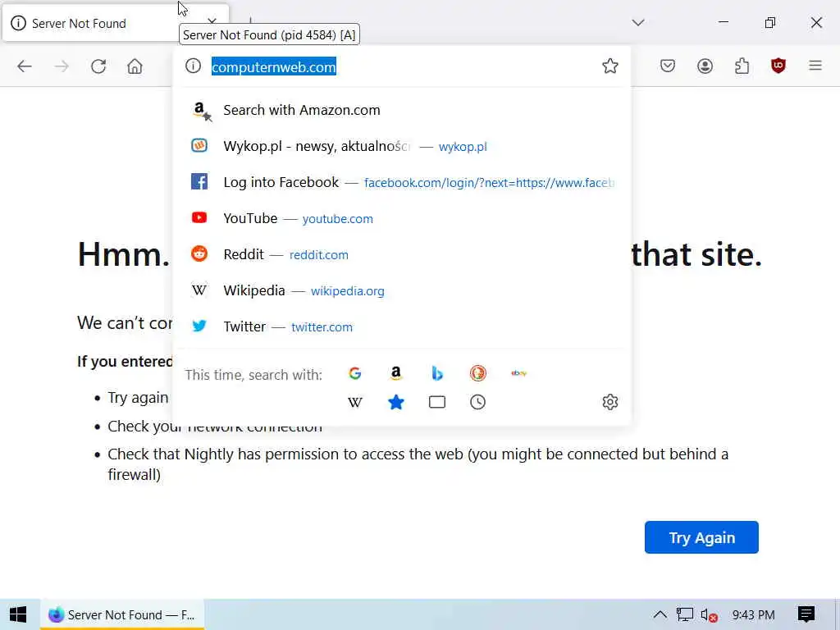The height and width of the screenshot is (630, 840).
Task: Open the Firefox account menu
Action: pos(705,66)
